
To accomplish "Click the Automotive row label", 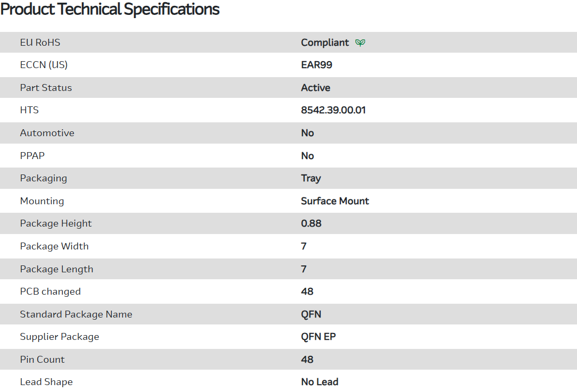I will point(47,133).
